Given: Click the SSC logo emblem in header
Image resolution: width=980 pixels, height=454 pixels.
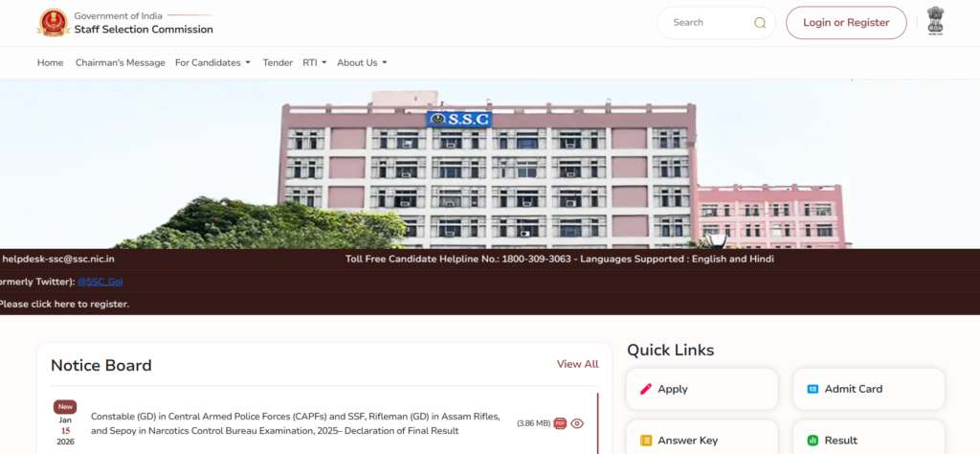Looking at the screenshot, I should point(52,22).
